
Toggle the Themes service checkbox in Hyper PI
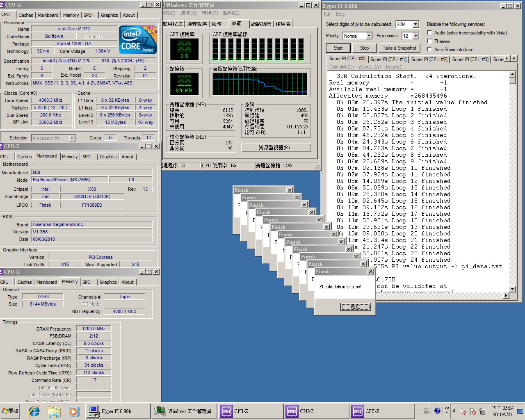coord(429,41)
